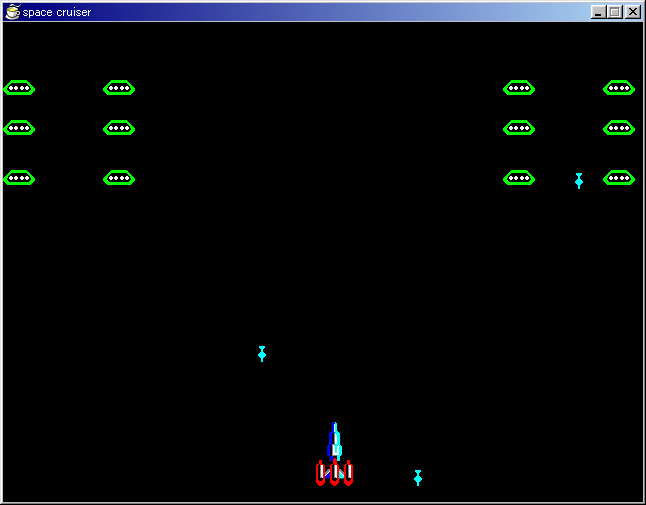Click the middle-row enemy saucer second from left
The height and width of the screenshot is (505, 646).
tap(119, 128)
